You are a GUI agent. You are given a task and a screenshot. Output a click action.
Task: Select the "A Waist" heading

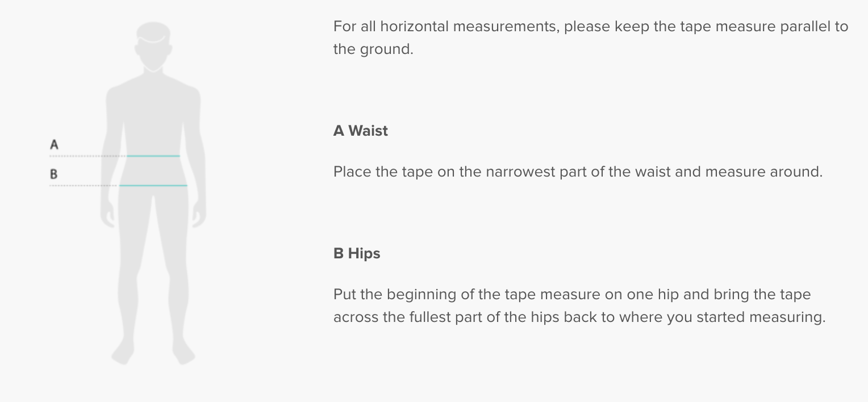coord(361,131)
